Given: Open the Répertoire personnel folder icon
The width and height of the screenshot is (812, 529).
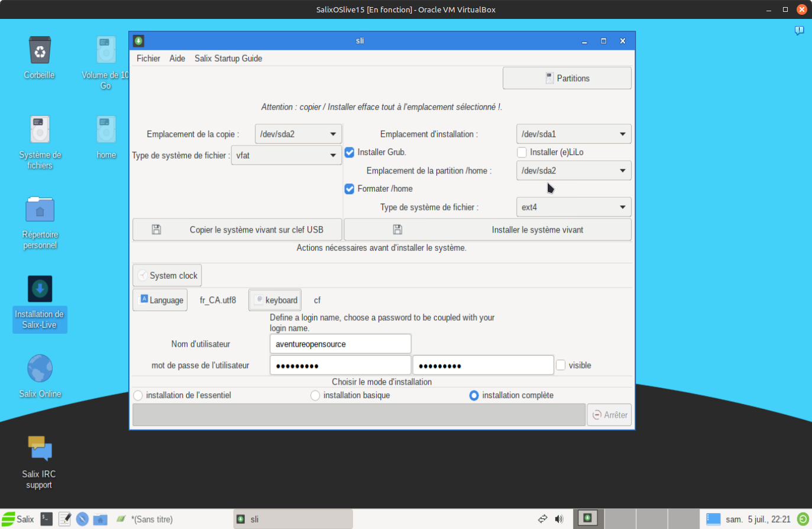Looking at the screenshot, I should click(x=40, y=210).
